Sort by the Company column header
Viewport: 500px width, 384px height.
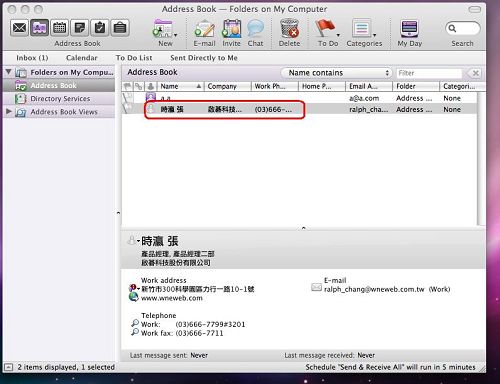227,86
